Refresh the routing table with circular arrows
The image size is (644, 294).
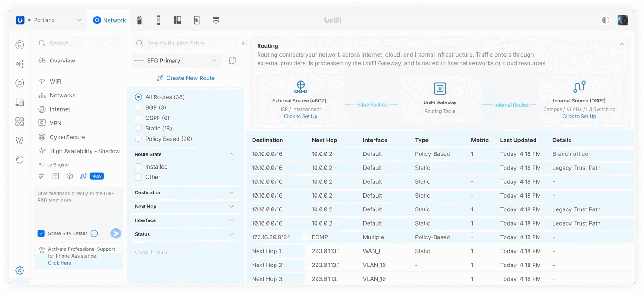click(x=232, y=61)
